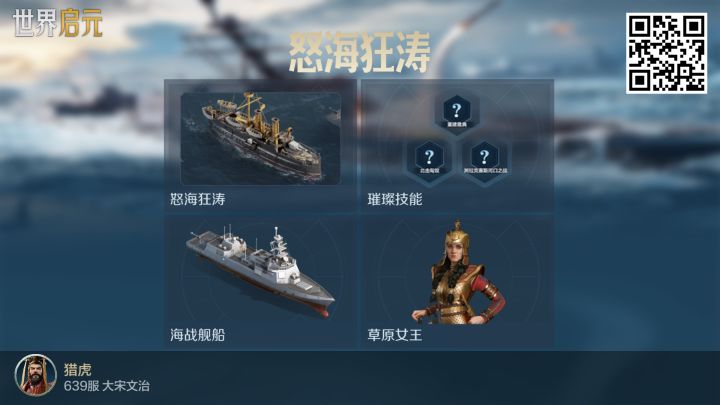This screenshot has height=405, width=720.
Task: Select the grey modern warship model
Action: coord(260,271)
